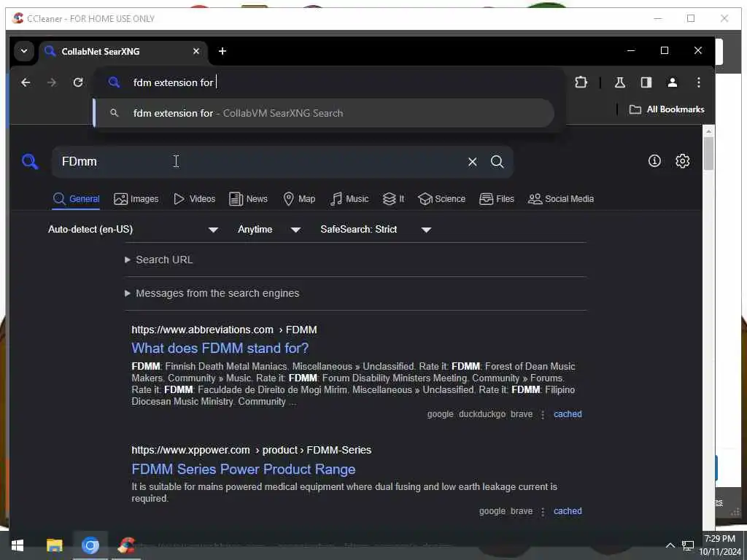The image size is (747, 560).
Task: Expand Messages from the search engines
Action: 212,293
